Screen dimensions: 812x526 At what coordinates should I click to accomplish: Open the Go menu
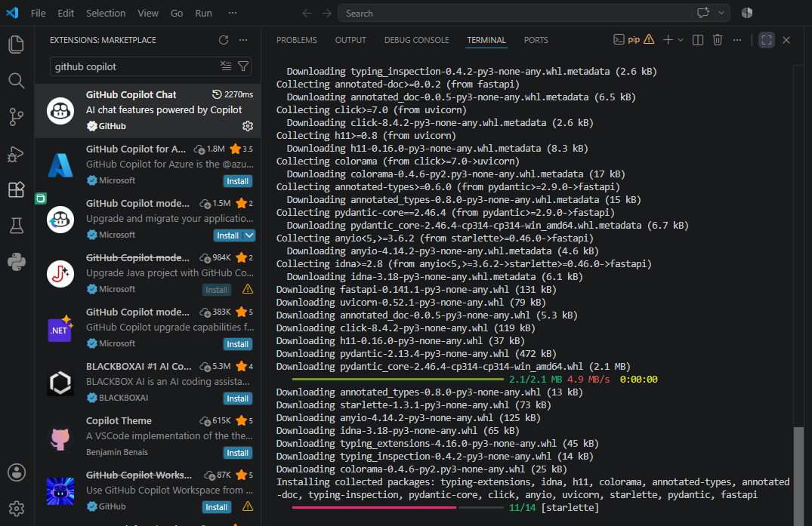point(177,13)
